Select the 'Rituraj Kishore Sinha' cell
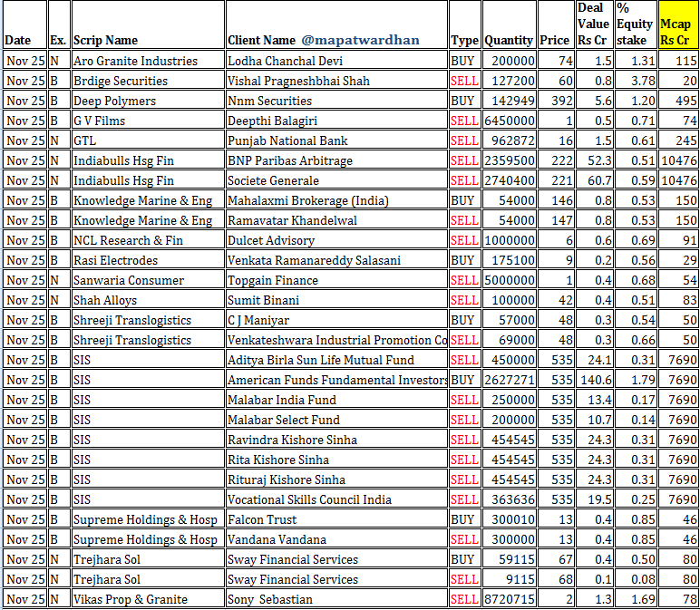Viewport: 700px width, 610px height. [x=336, y=479]
